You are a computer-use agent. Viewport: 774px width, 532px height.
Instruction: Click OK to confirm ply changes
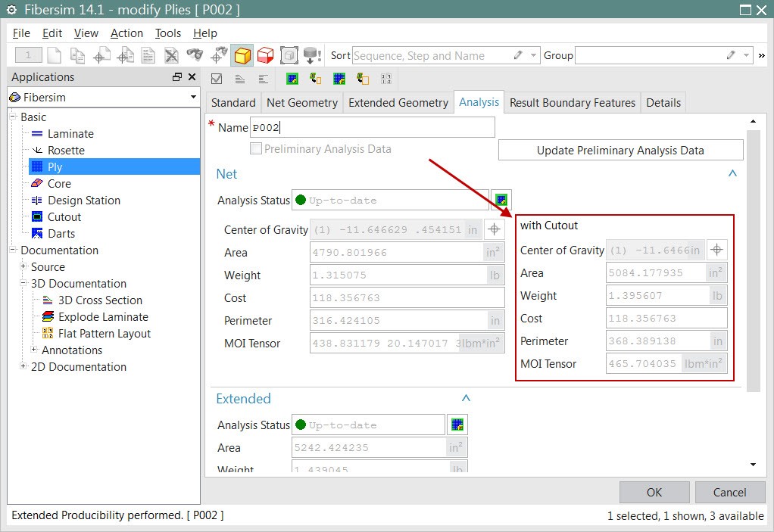pos(654,492)
